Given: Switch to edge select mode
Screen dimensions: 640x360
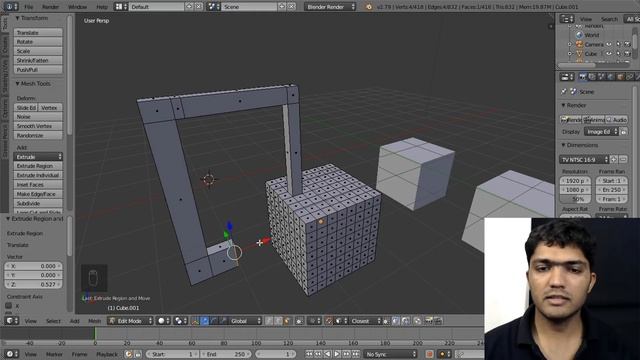Looking at the screenshot, I should [278, 321].
